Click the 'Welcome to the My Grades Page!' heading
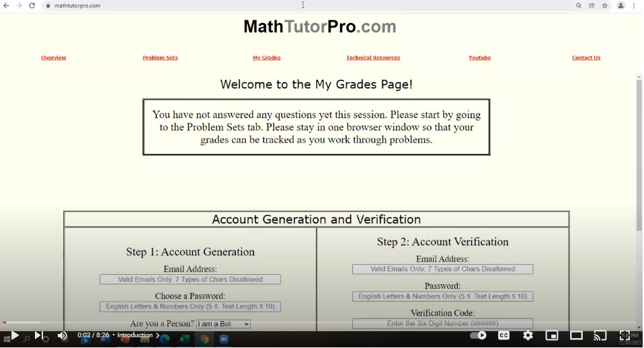The image size is (644, 348). pyautogui.click(x=316, y=85)
